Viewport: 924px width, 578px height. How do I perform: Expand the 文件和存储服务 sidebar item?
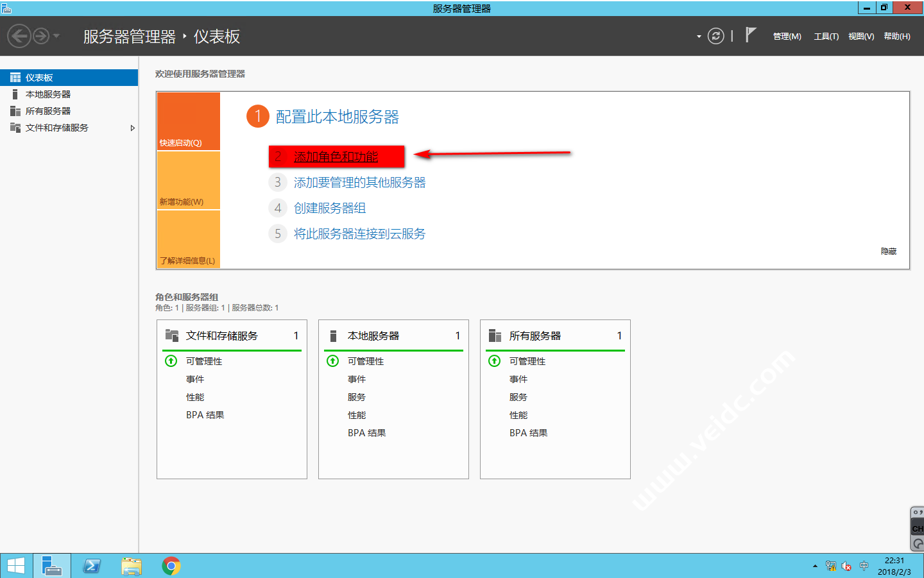point(132,128)
